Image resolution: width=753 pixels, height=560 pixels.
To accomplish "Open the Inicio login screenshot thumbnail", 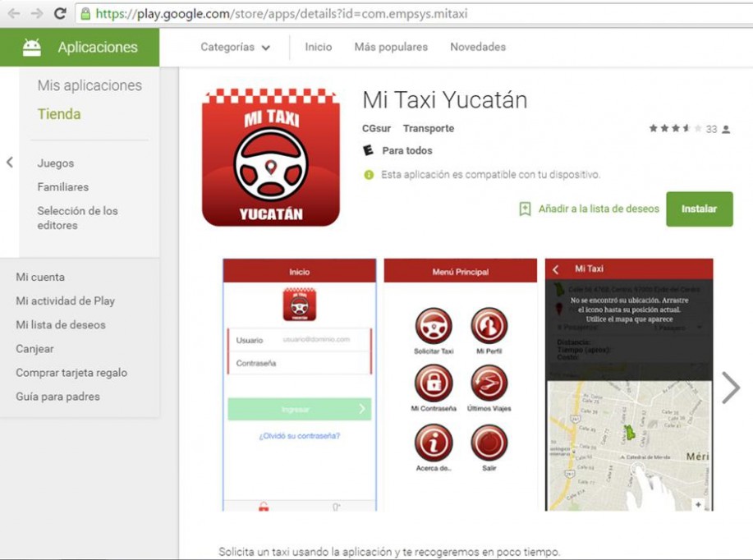I will [299, 385].
